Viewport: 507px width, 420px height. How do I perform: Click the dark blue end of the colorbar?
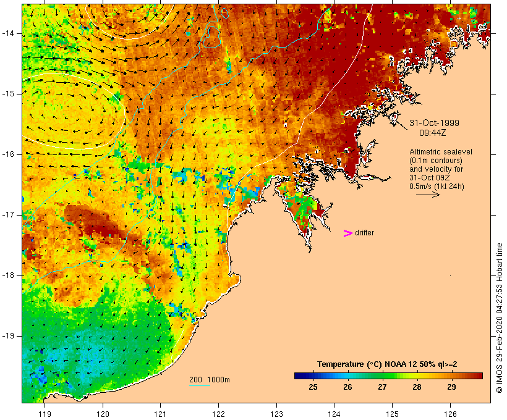pos(300,376)
